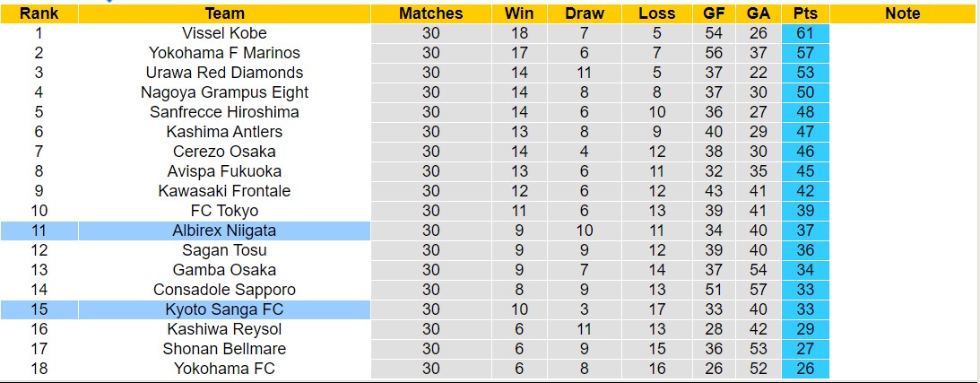The image size is (980, 383).
Task: Click Vissel Kobe's 61 points cell
Action: tap(804, 33)
